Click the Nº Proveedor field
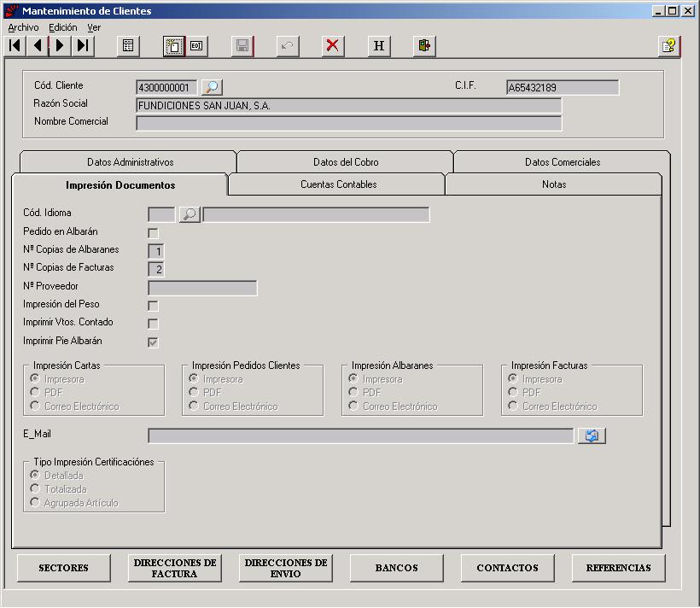Viewport: 700px width, 608px height. coord(202,288)
